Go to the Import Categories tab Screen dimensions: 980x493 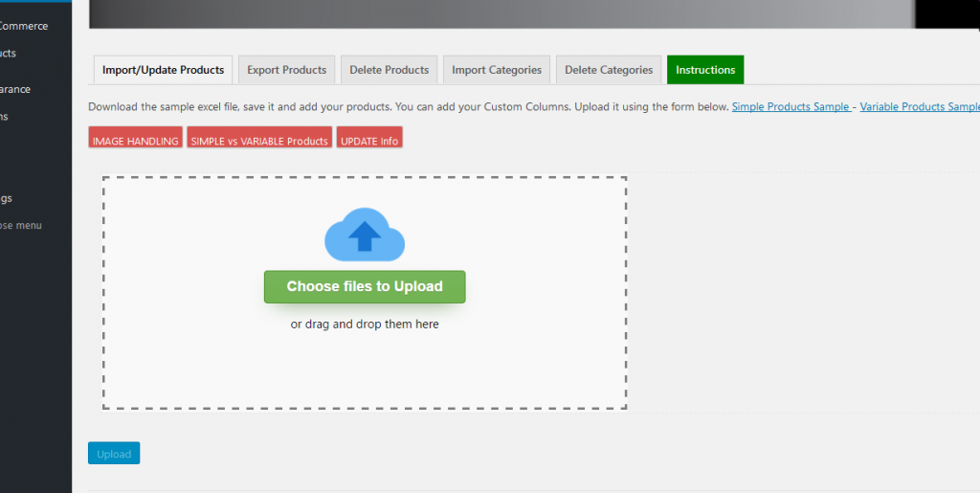click(496, 70)
